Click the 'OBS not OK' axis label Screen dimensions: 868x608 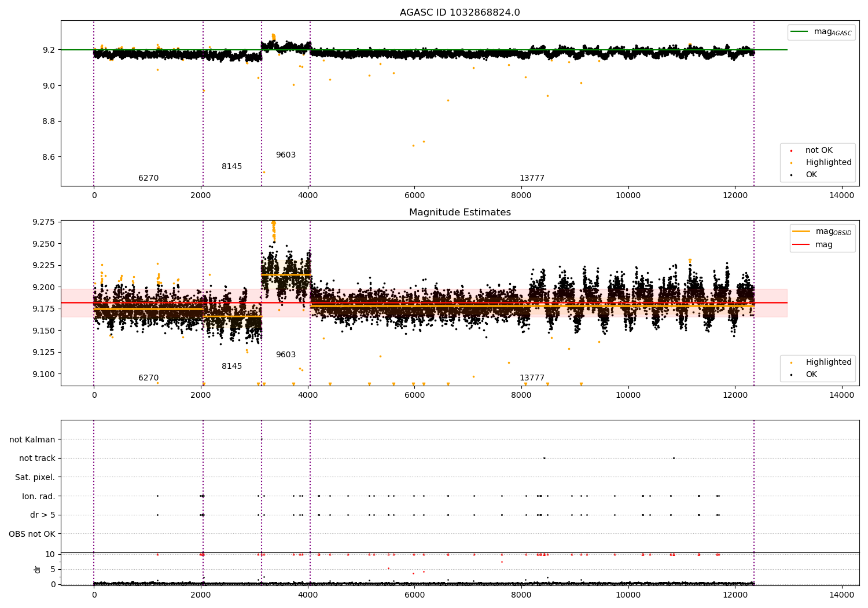pos(32,534)
